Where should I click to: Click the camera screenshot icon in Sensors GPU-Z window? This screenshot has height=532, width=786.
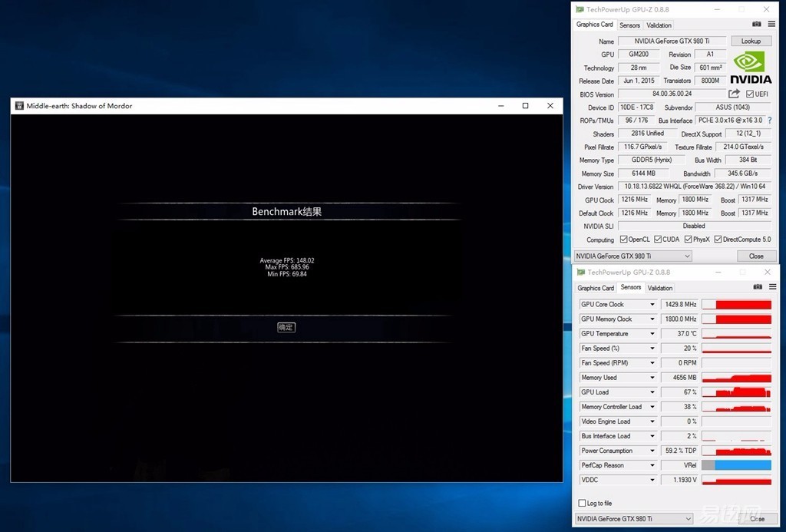tap(758, 287)
